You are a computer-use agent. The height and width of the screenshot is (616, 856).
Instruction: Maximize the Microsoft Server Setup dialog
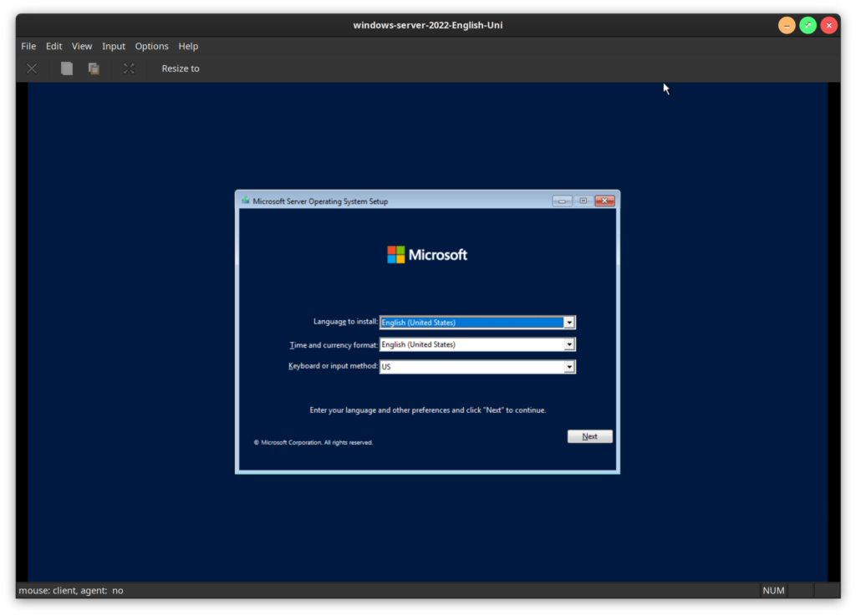(583, 201)
